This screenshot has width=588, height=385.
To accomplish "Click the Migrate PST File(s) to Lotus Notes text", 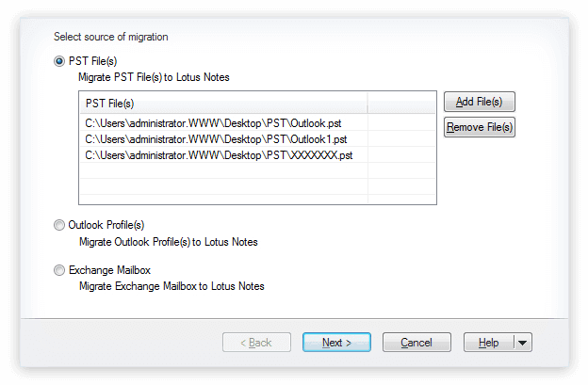I will [154, 77].
